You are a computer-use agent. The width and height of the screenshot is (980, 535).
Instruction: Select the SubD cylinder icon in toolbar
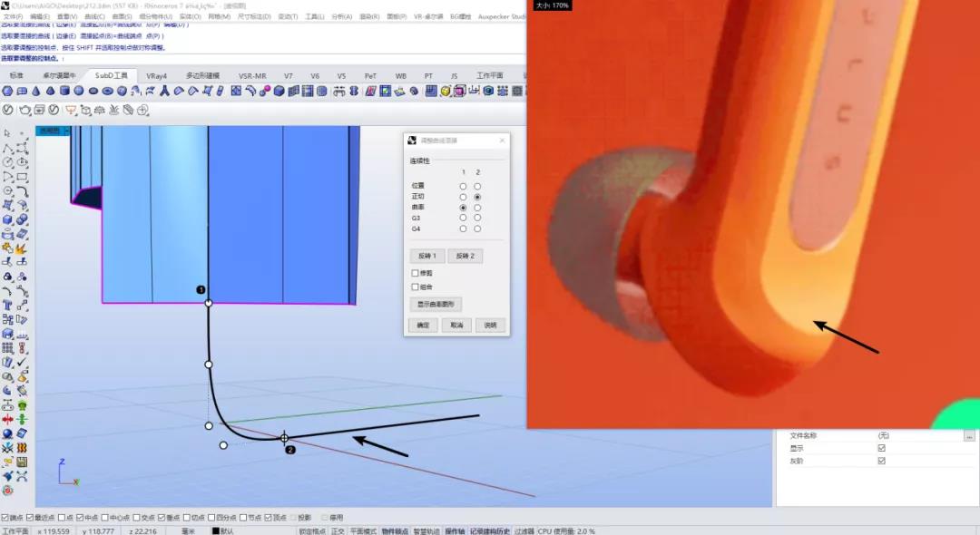point(64,92)
